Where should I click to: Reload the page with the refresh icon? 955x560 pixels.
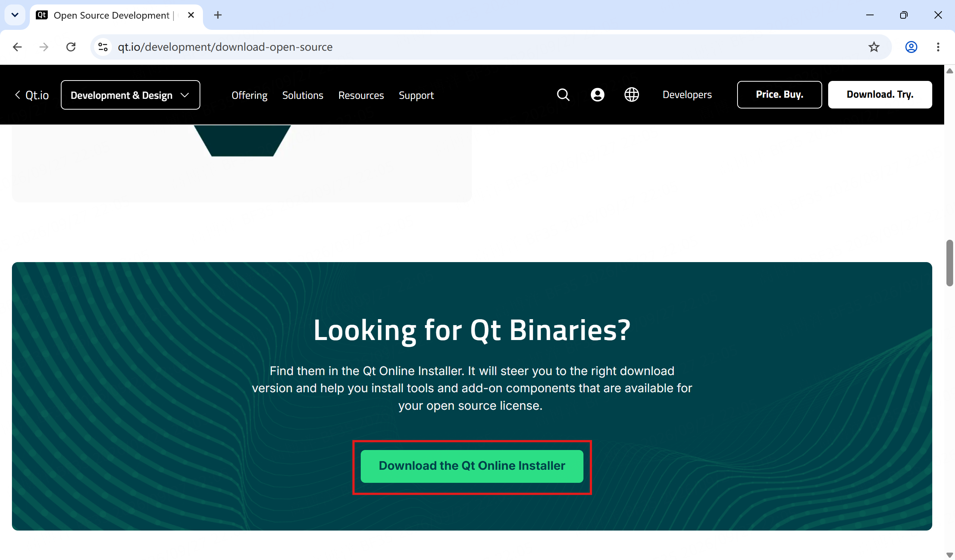[x=71, y=47]
